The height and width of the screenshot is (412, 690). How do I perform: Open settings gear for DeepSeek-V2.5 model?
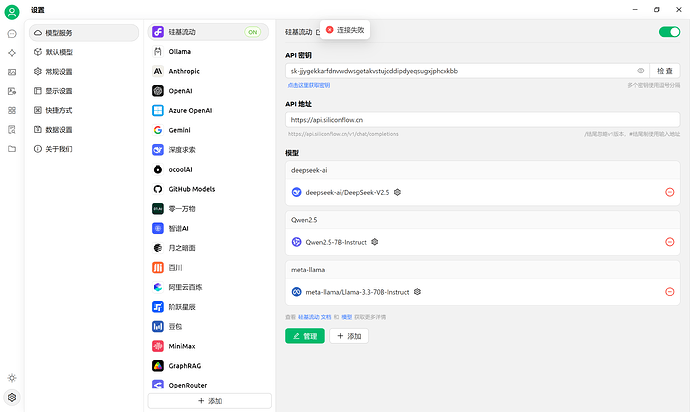[397, 192]
